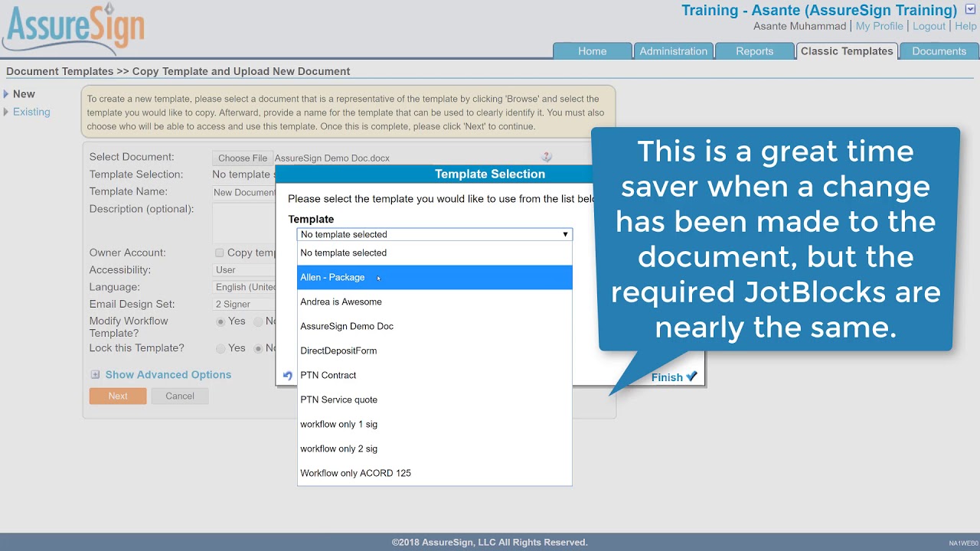Click the AssureSign Demo Doc.docx filename
Screen dimensions: 980x551
[332, 158]
